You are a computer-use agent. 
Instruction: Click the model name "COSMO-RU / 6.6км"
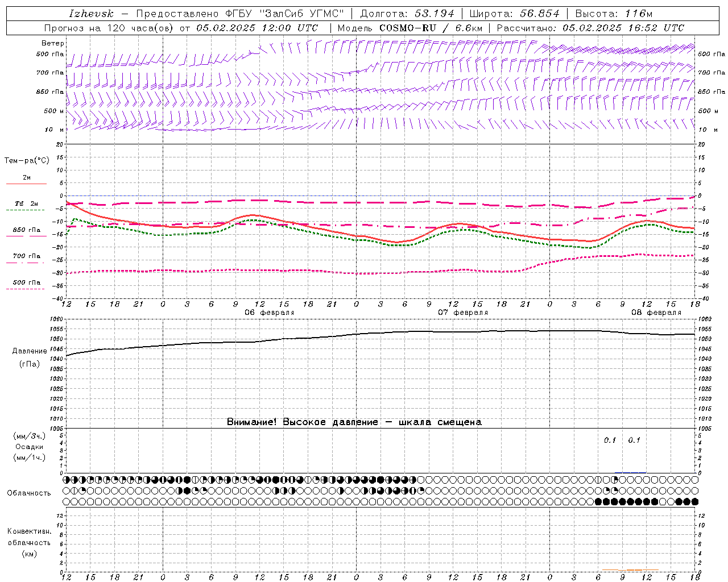[431, 28]
